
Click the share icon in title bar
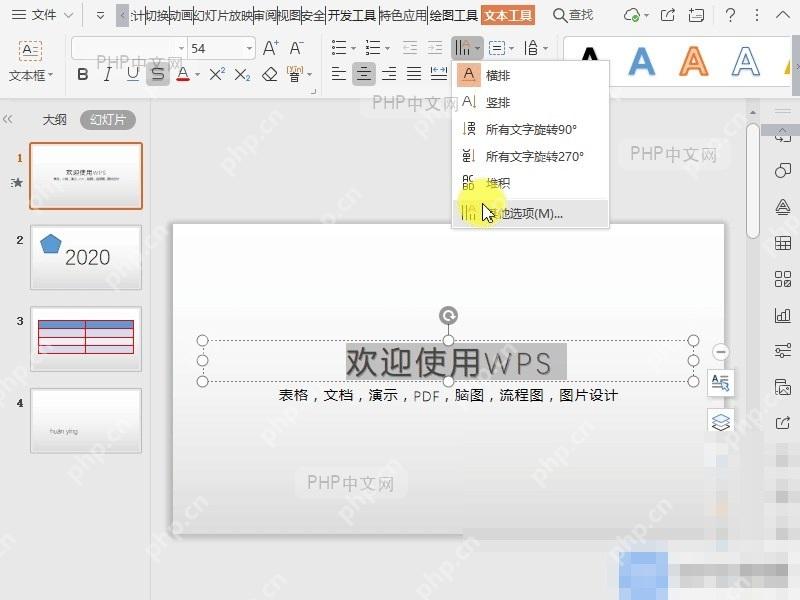coord(667,15)
